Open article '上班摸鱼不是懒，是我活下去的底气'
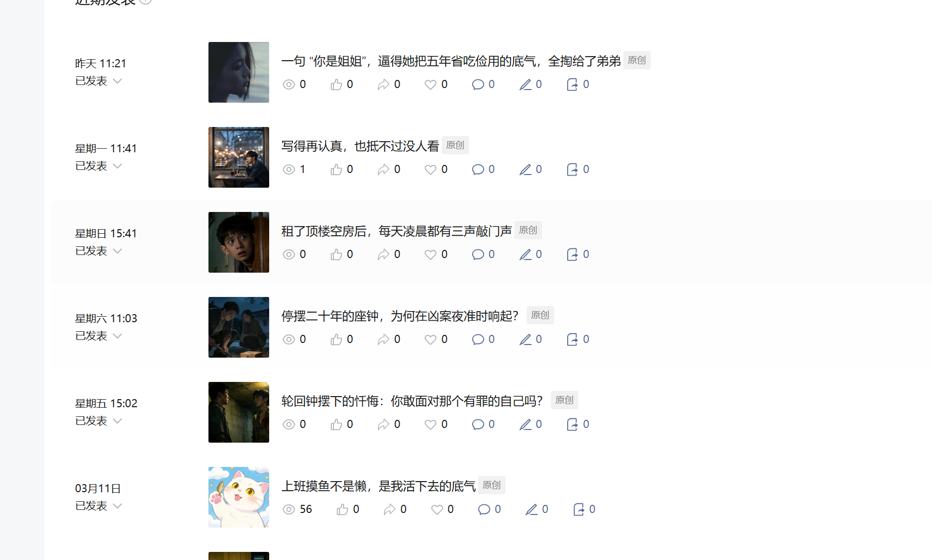The height and width of the screenshot is (560, 932). tap(378, 486)
